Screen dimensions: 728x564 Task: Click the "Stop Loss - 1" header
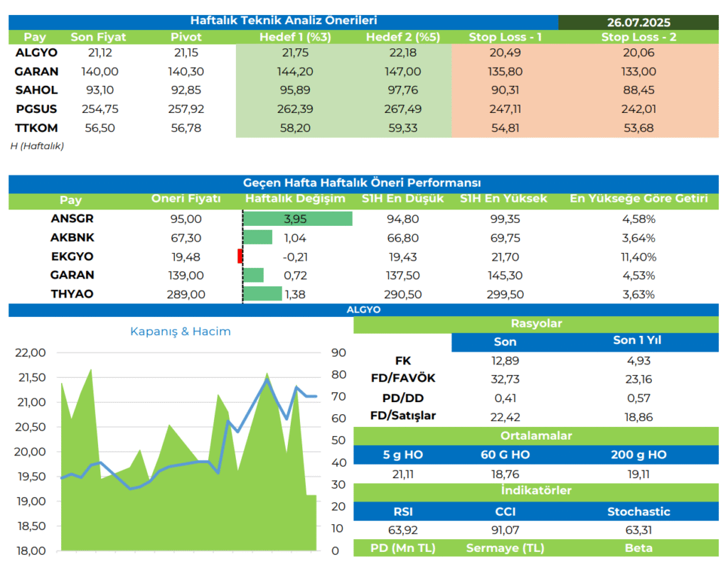click(505, 37)
